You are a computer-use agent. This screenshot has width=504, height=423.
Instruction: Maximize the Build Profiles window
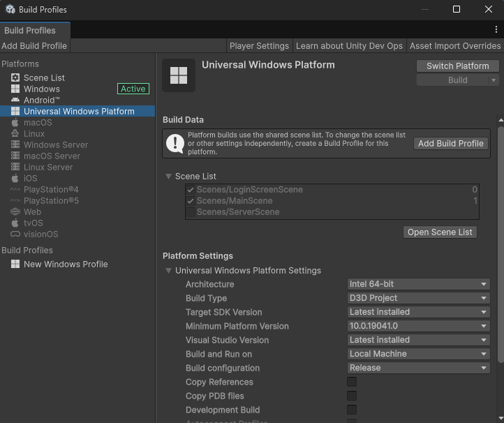(x=457, y=9)
